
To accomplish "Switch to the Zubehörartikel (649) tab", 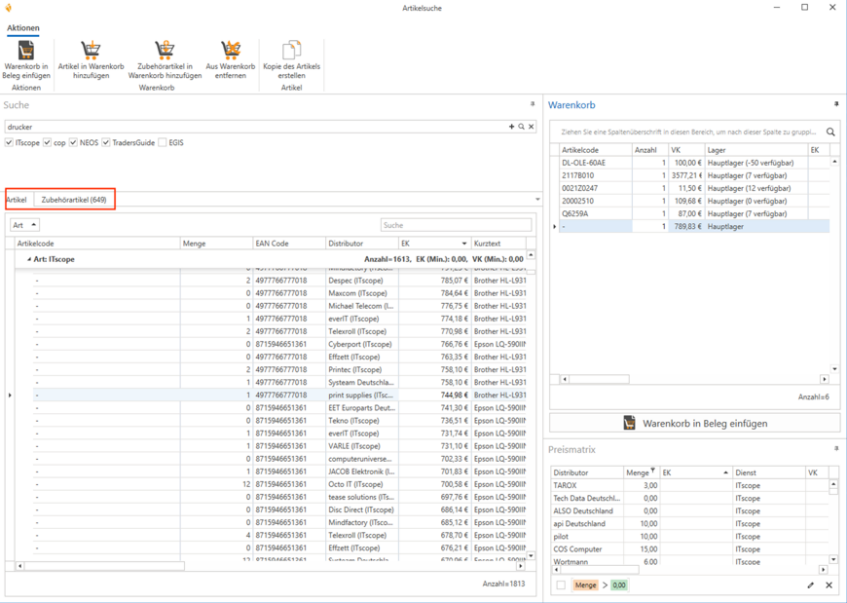I will [74, 200].
